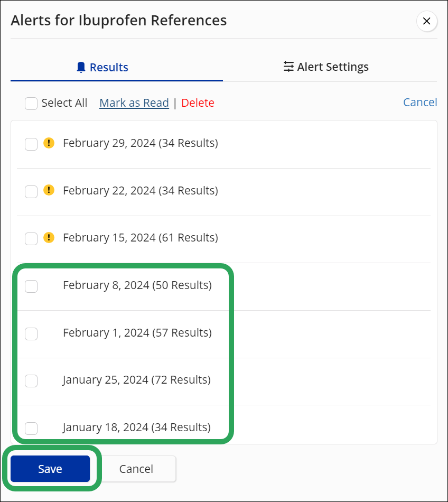Switch to the Results tab
This screenshot has height=502, width=448.
(116, 67)
